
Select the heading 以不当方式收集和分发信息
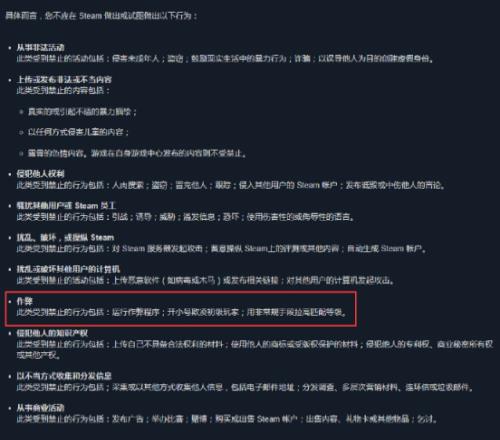click(x=64, y=376)
